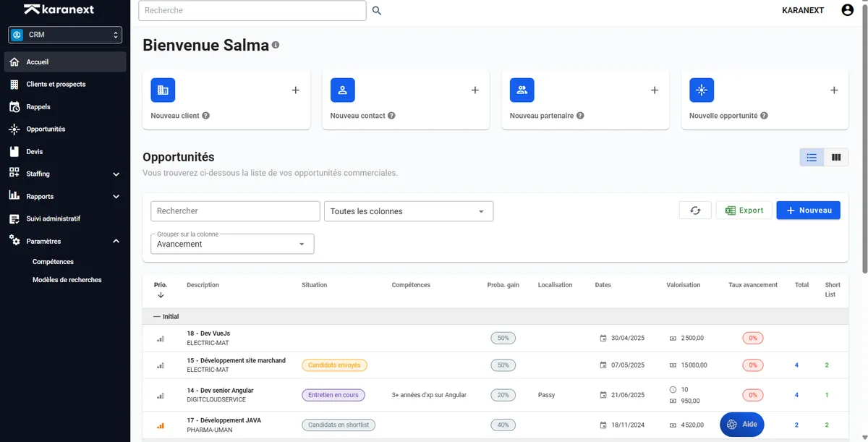
Task: Click the Export button
Action: [744, 211]
